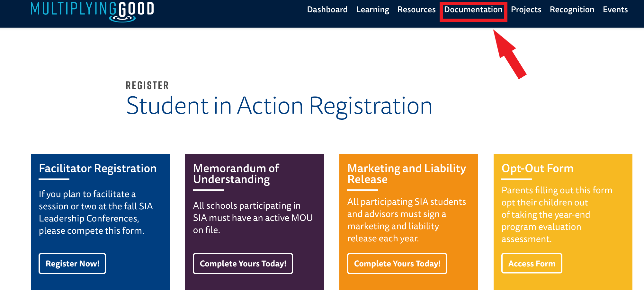Screen dimensions: 644x303
Task: Click the Marketing and Liability Release title
Action: tap(407, 174)
